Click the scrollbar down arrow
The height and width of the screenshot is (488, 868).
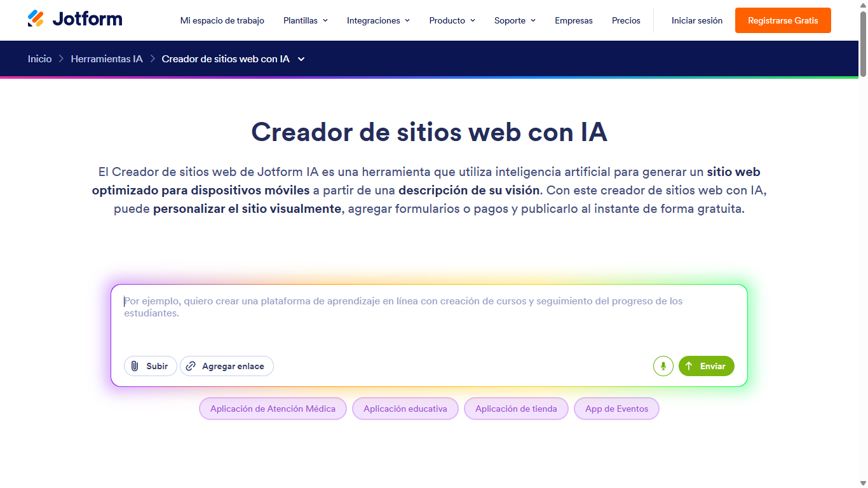863,483
